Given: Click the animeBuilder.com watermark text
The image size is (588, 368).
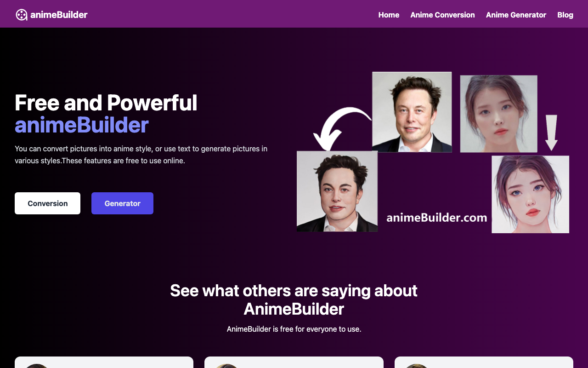Looking at the screenshot, I should 437,218.
